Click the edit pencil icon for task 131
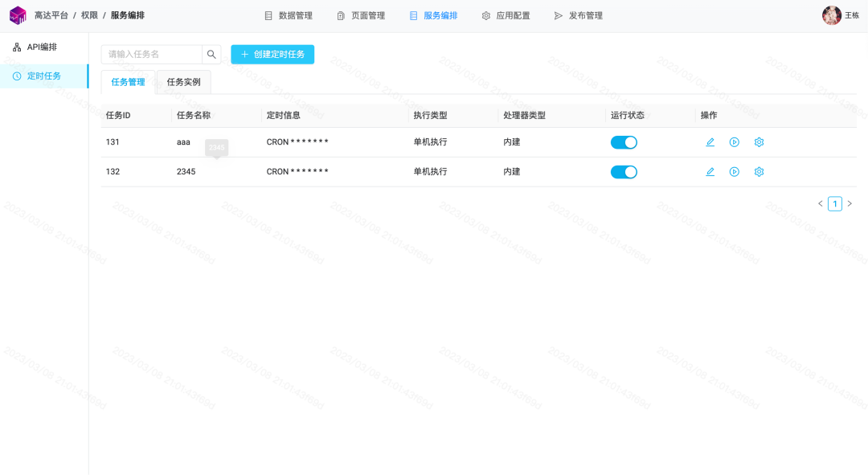Screen dimensions: 868x475 click(710, 142)
